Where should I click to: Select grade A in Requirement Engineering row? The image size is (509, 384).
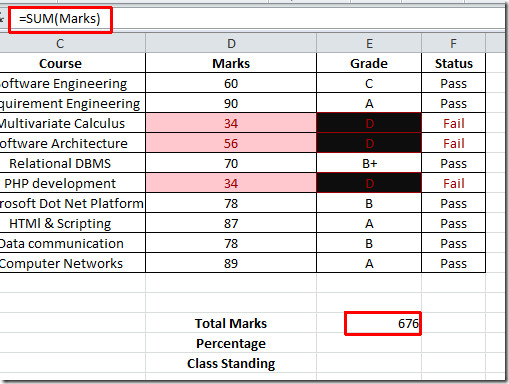click(369, 103)
